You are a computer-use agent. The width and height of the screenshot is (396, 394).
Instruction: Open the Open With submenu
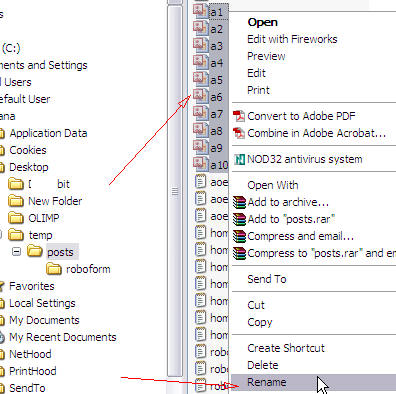point(273,185)
